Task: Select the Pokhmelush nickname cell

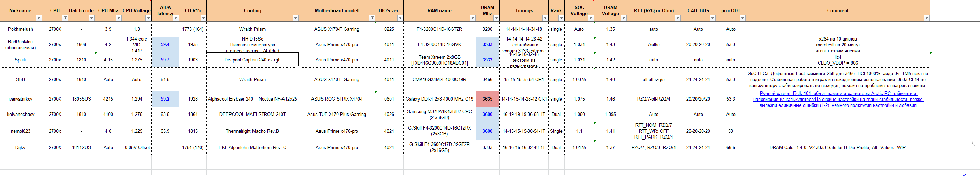Action: pos(21,29)
